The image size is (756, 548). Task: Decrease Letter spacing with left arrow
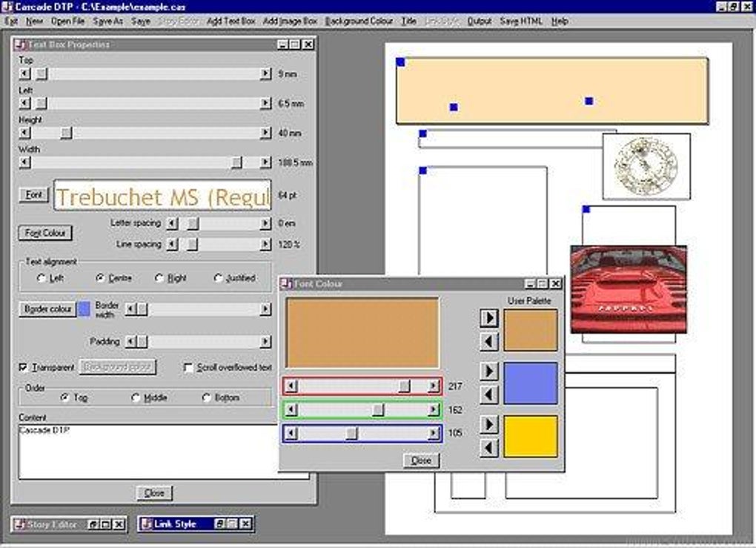(x=172, y=223)
